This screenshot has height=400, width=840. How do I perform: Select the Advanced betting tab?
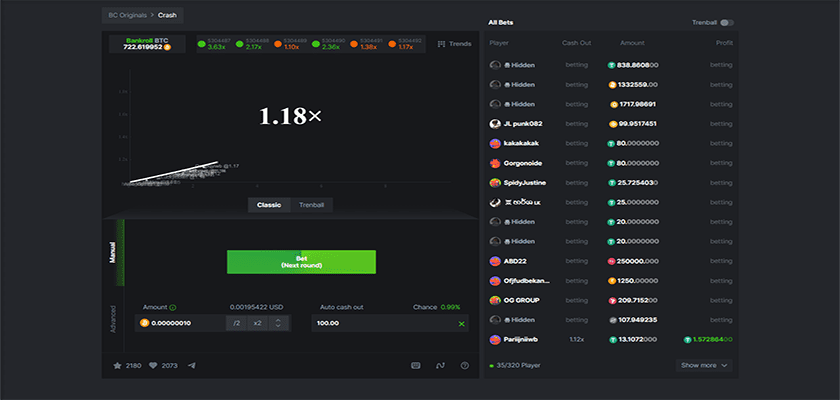pyautogui.click(x=113, y=319)
